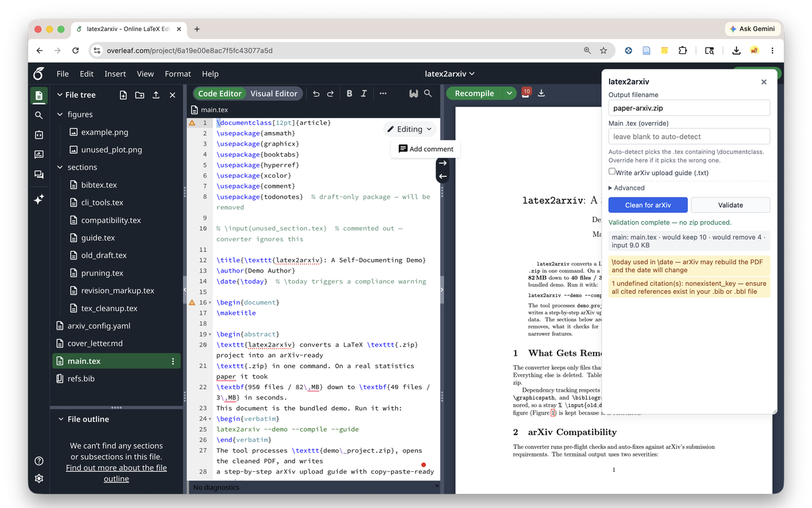
Task: Open main.tex options three-dot menu
Action: pyautogui.click(x=173, y=361)
